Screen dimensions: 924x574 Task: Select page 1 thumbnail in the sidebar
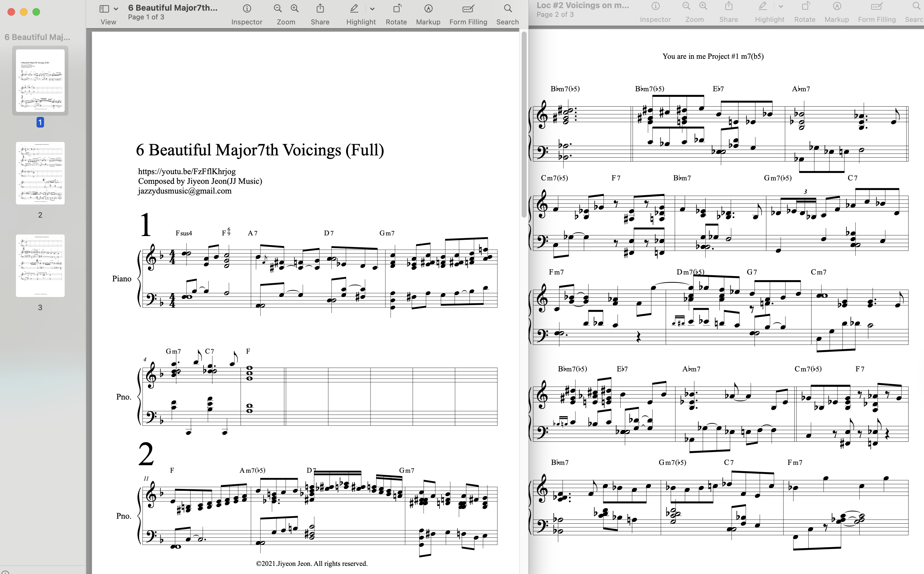(x=40, y=80)
